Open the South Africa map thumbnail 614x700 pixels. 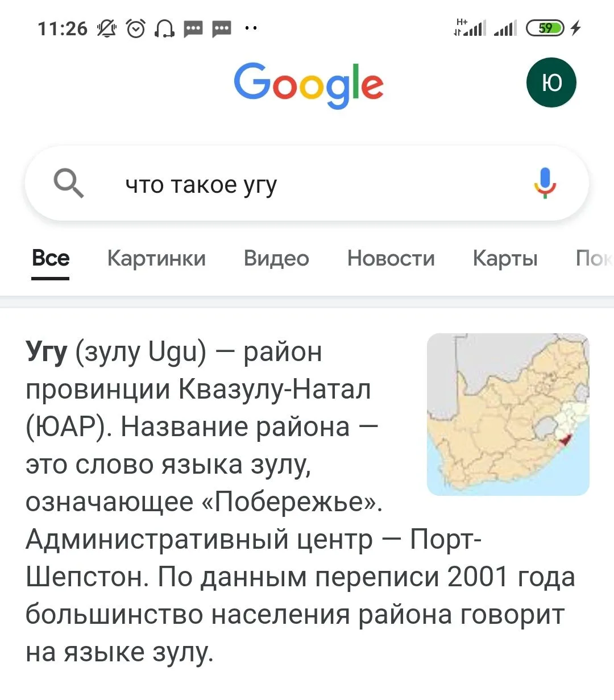508,414
